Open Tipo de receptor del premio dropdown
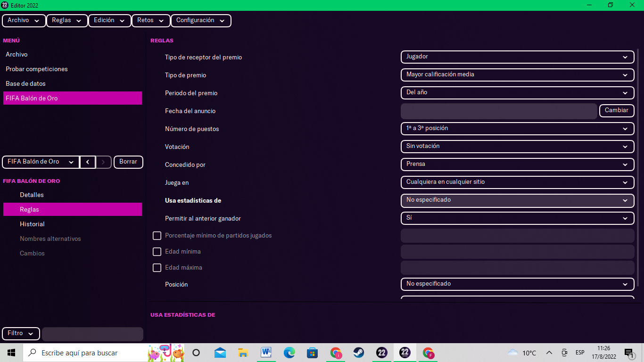The image size is (644, 362). 517,57
